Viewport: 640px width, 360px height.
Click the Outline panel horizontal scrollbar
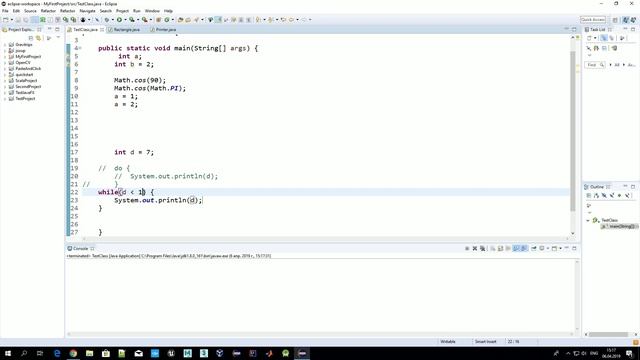[x=608, y=335]
